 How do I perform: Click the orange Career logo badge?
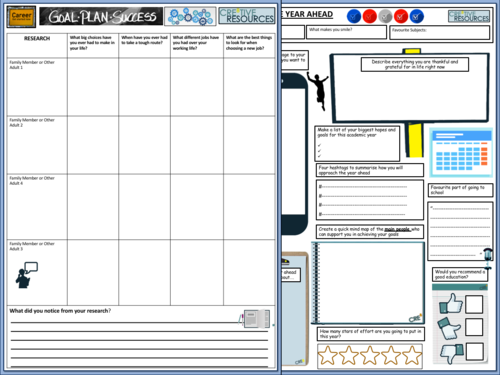(21, 16)
